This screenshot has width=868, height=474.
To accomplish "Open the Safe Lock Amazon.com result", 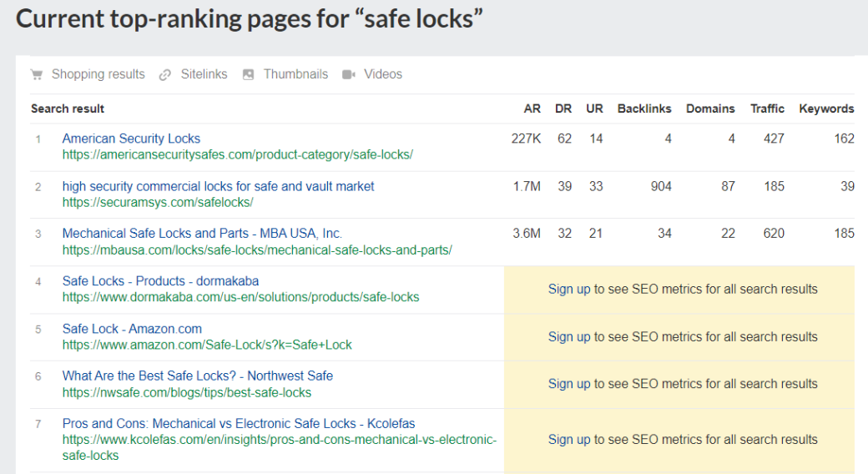I will tap(132, 329).
